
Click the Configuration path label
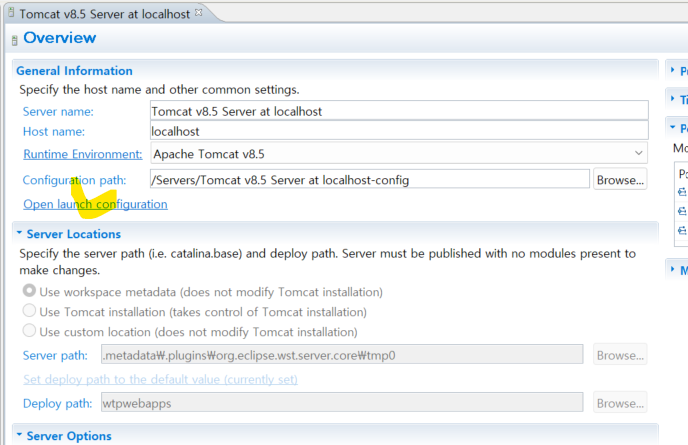(x=74, y=180)
